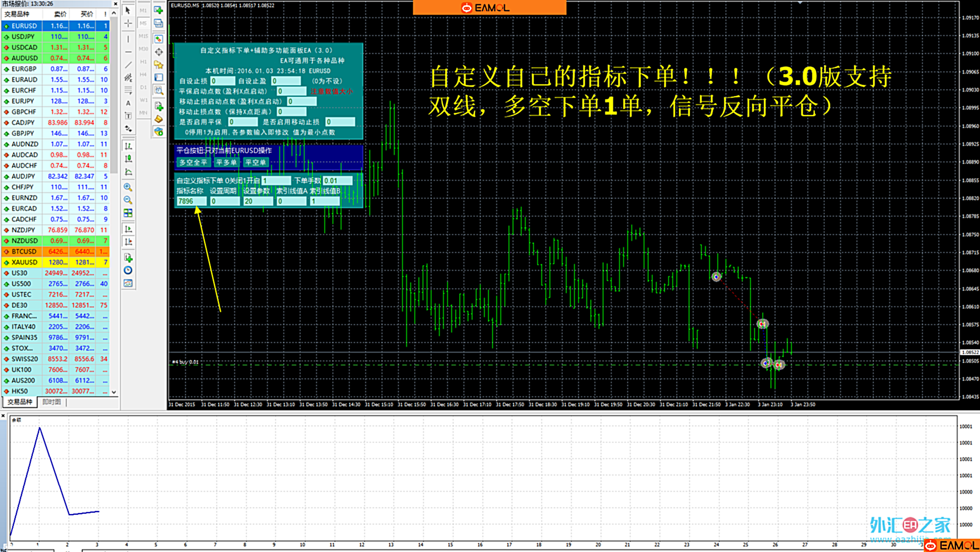Screen dimensions: 980x552
Task: Select the Equidistant Channel tool
Action: (128, 77)
